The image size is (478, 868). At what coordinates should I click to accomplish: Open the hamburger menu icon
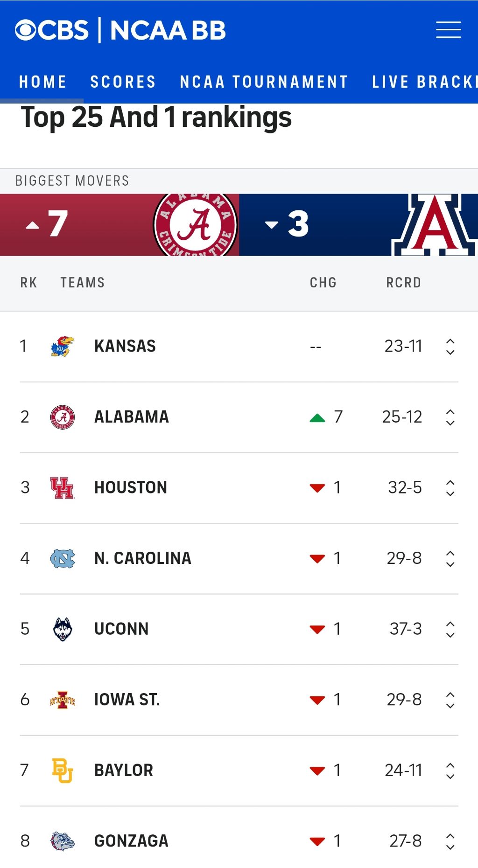click(448, 30)
